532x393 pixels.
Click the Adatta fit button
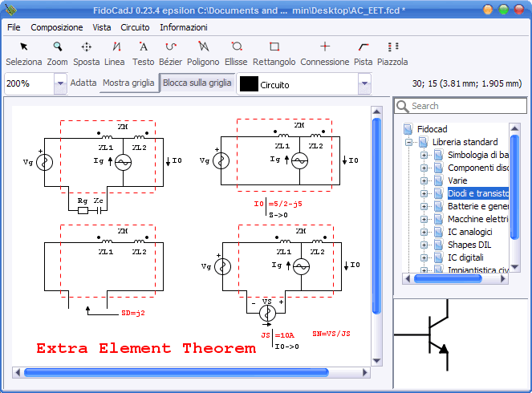tap(83, 83)
